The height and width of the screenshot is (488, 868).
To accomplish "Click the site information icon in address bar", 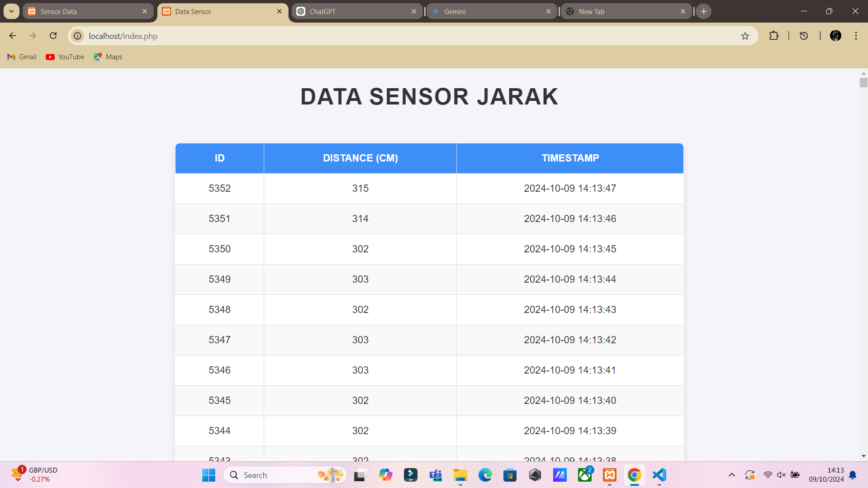I will (x=77, y=36).
